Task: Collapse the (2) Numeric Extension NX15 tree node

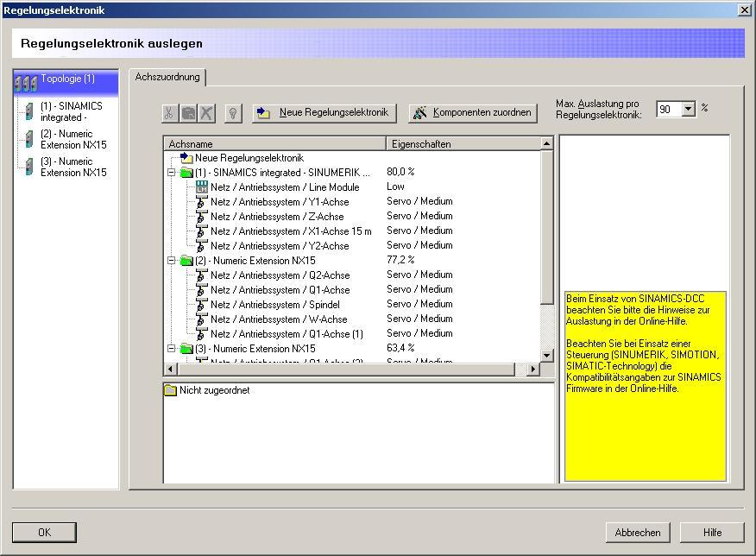Action: pos(171,261)
